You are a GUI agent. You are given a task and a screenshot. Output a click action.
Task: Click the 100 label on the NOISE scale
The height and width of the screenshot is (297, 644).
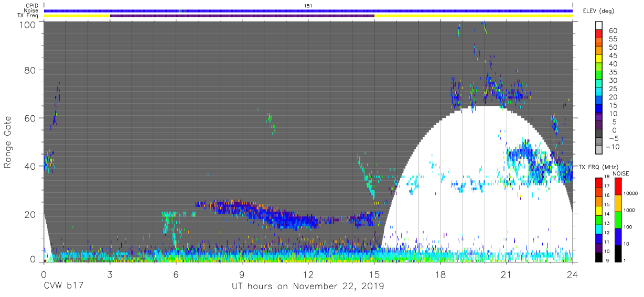click(629, 227)
